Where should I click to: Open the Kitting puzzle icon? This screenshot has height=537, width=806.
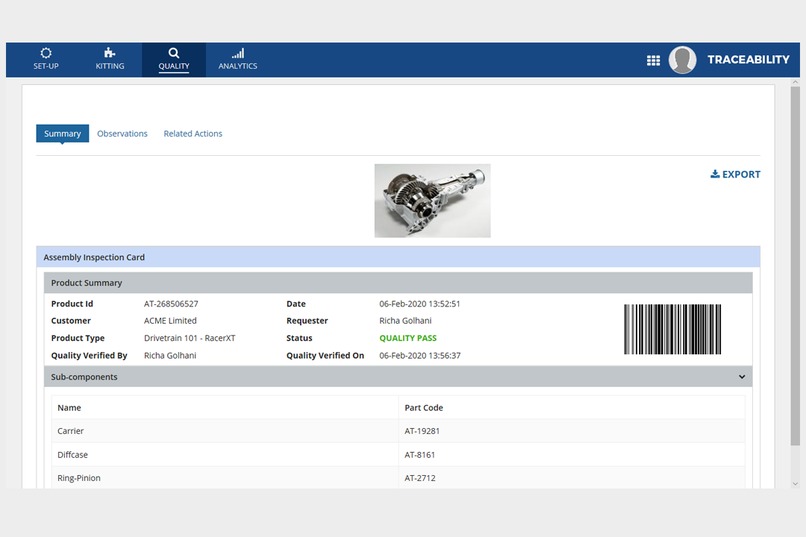[109, 53]
